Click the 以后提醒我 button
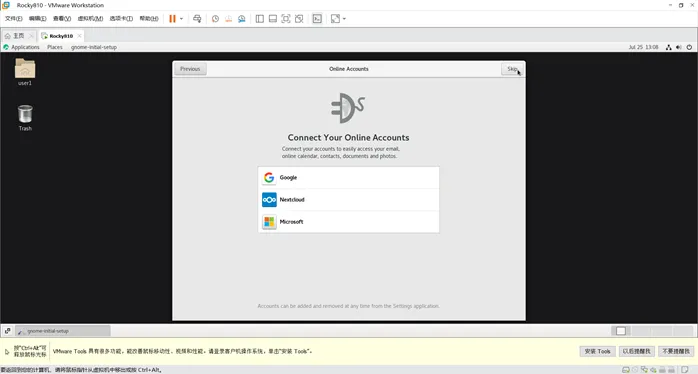 (637, 351)
